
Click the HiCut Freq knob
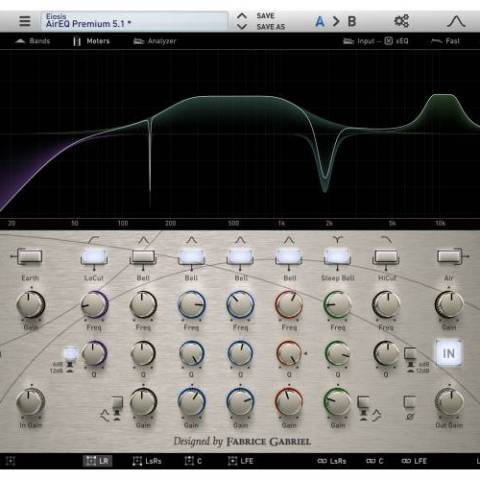coord(386,305)
